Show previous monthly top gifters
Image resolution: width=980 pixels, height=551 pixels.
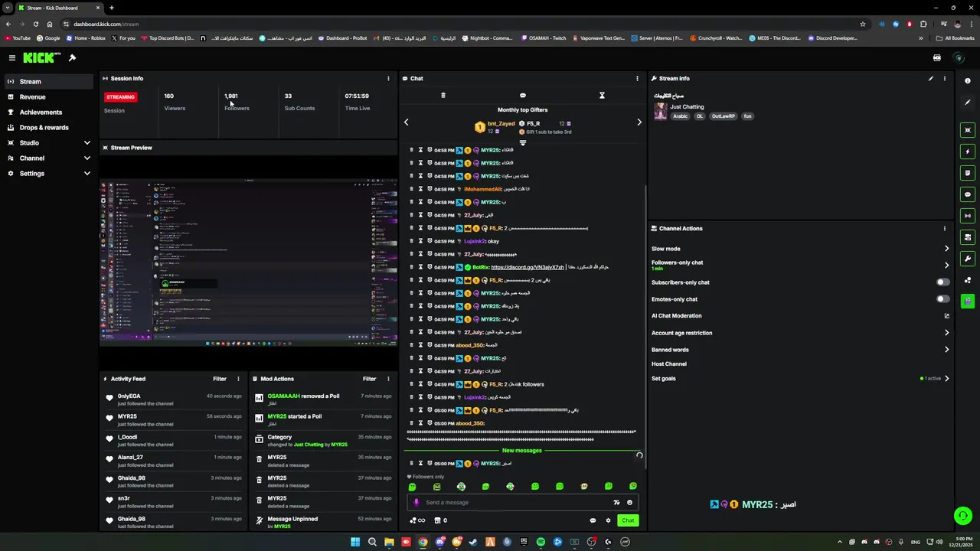[407, 122]
